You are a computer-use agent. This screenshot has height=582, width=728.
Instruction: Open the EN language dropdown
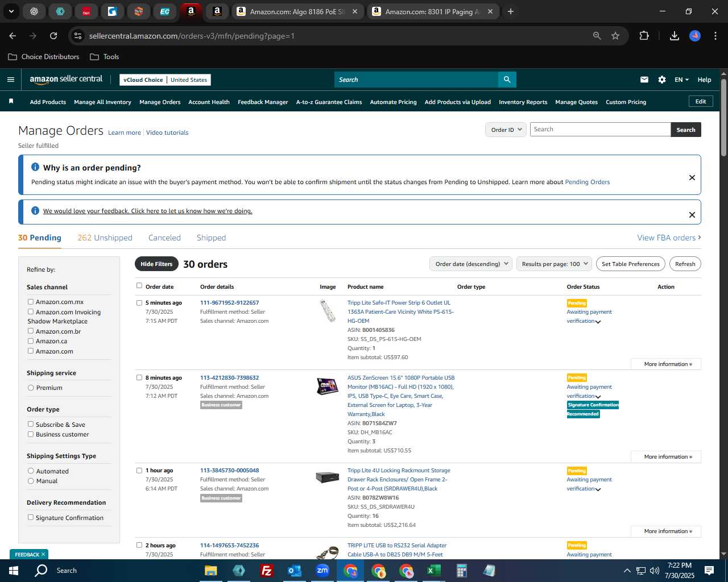681,80
